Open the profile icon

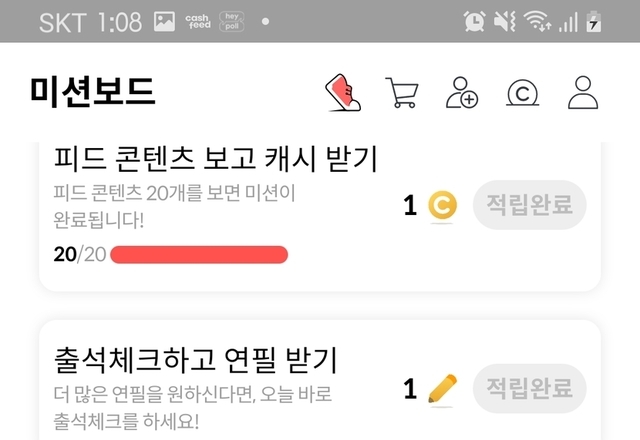(582, 93)
